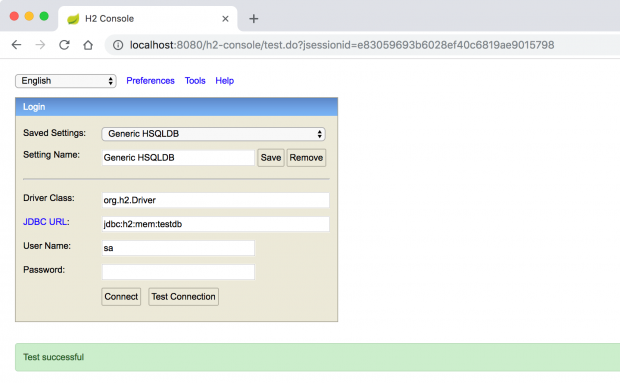Open the Preferences link

coord(150,81)
